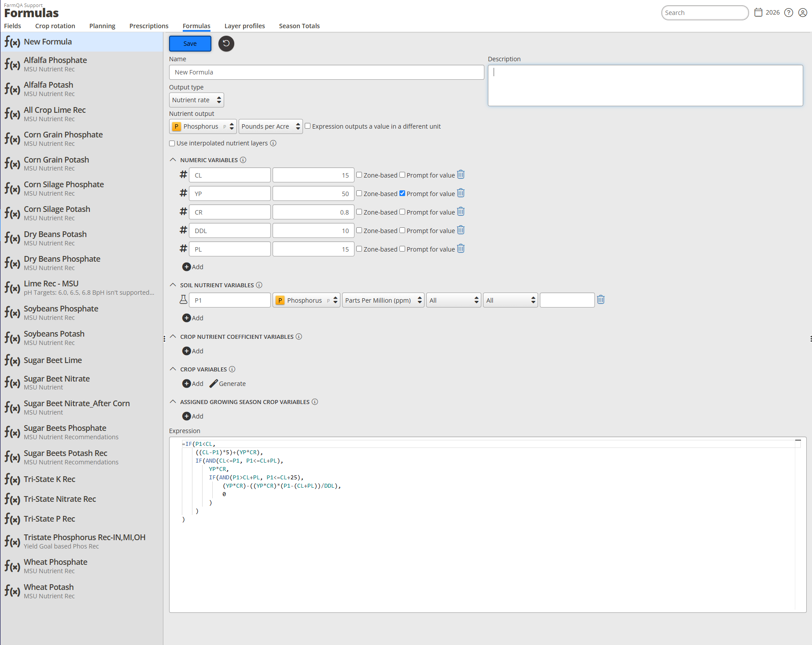Click info icon beside Crop Variables heading
812x645 pixels.
tap(232, 369)
